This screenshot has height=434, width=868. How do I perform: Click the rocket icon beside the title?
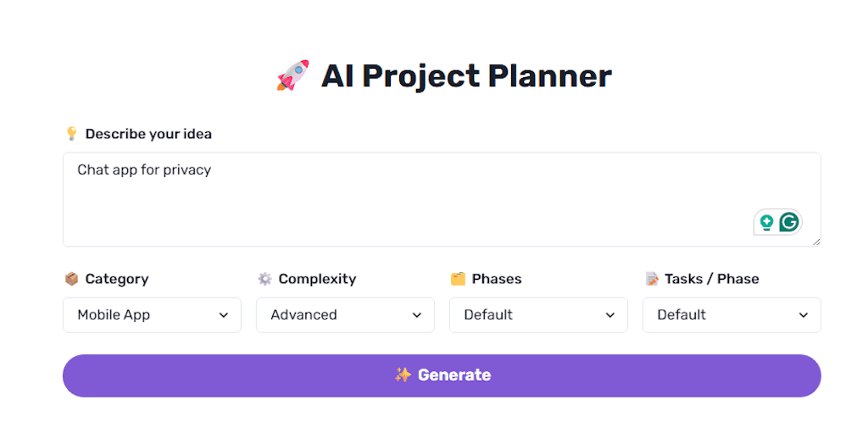click(292, 76)
